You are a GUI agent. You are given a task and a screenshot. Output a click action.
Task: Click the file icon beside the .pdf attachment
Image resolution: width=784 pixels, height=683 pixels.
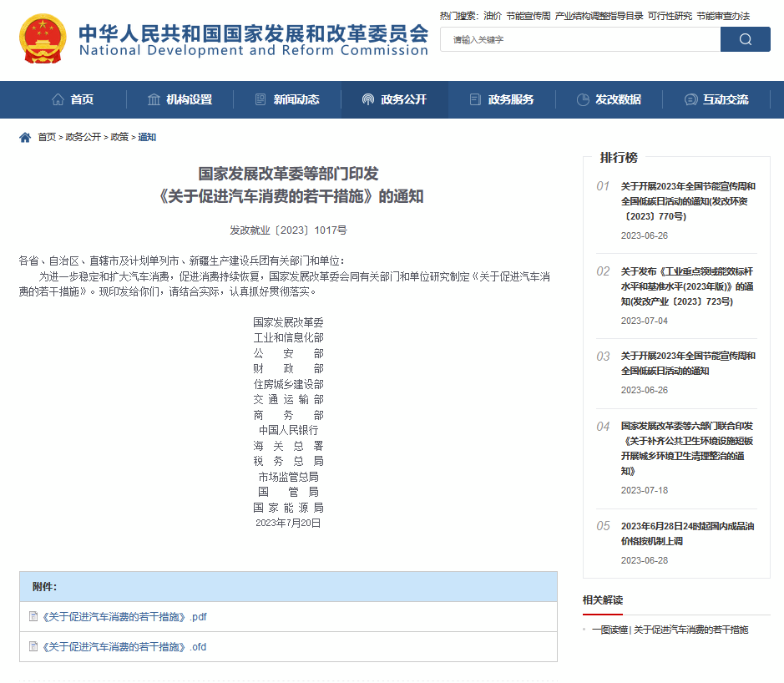(x=33, y=616)
